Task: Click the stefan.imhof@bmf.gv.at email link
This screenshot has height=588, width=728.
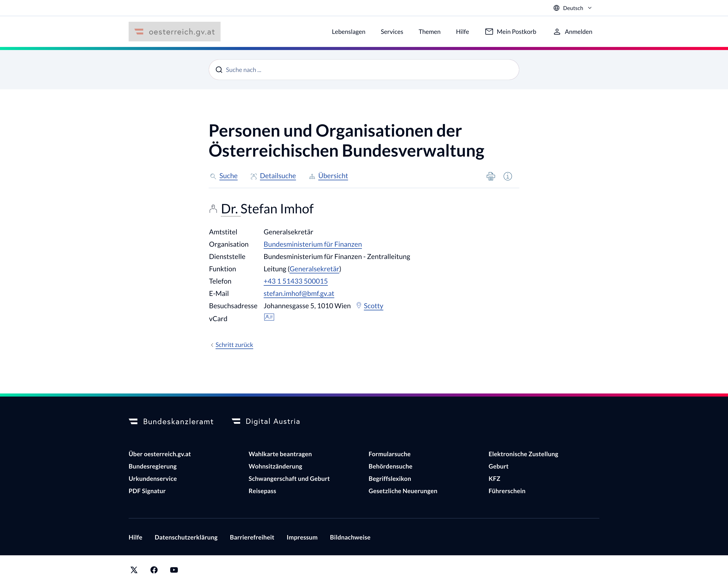Action: click(298, 293)
